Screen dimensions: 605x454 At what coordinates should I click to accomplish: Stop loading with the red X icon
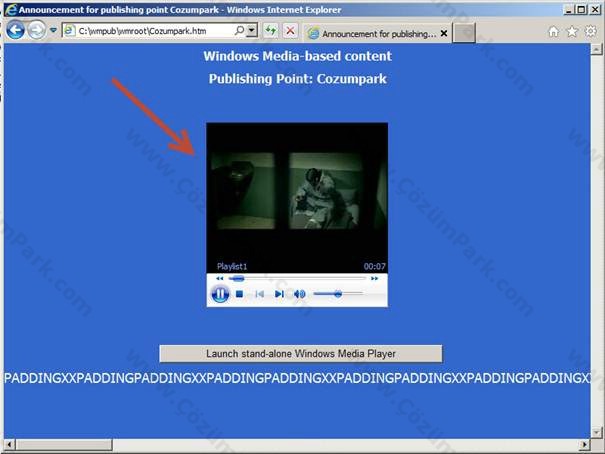click(x=290, y=30)
